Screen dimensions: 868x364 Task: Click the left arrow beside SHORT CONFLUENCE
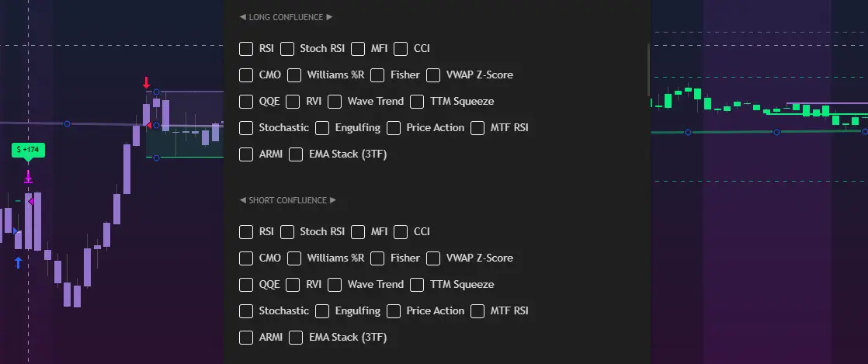pos(242,200)
